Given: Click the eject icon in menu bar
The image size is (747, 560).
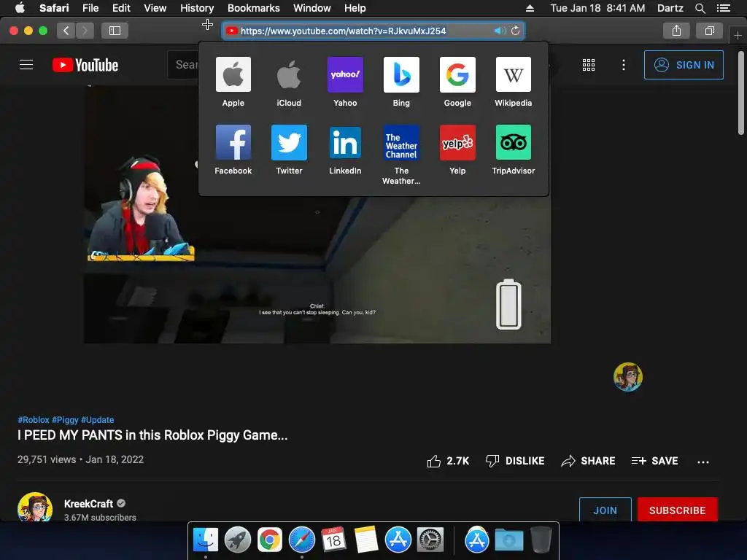Looking at the screenshot, I should (530, 8).
